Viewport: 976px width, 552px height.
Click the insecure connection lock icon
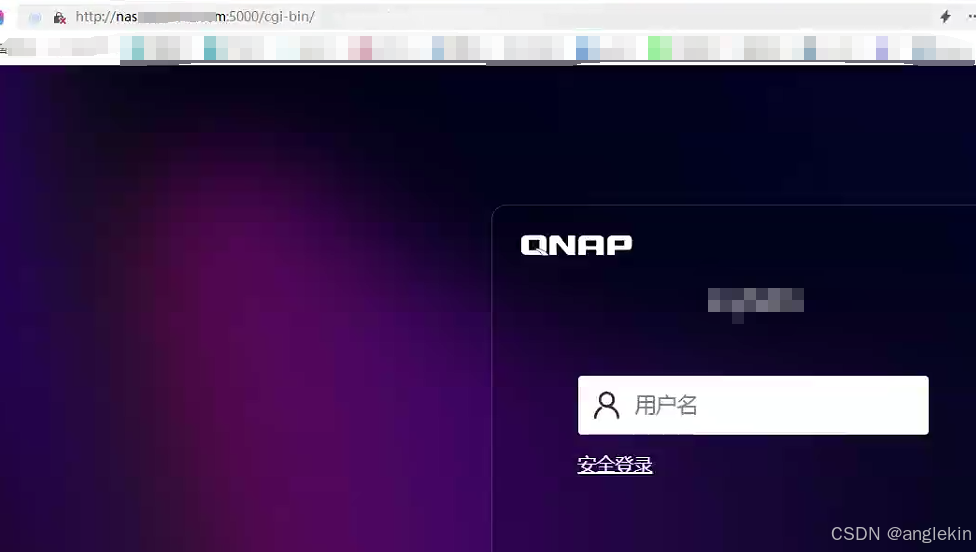pos(59,17)
